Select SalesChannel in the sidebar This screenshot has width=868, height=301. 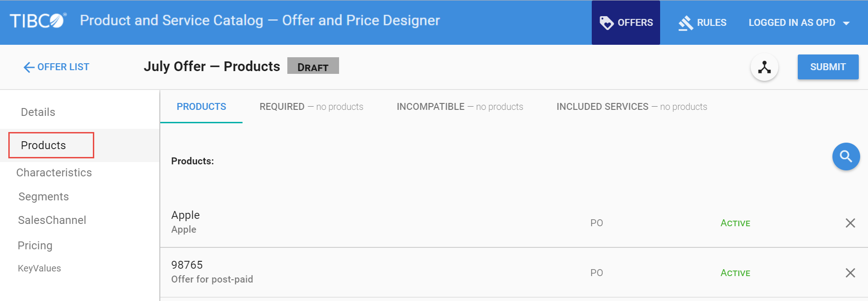(52, 220)
